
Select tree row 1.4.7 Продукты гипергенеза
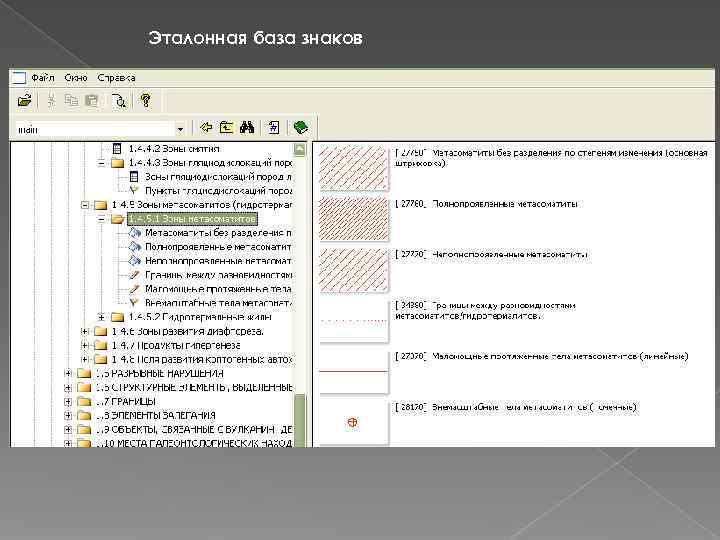coord(176,345)
